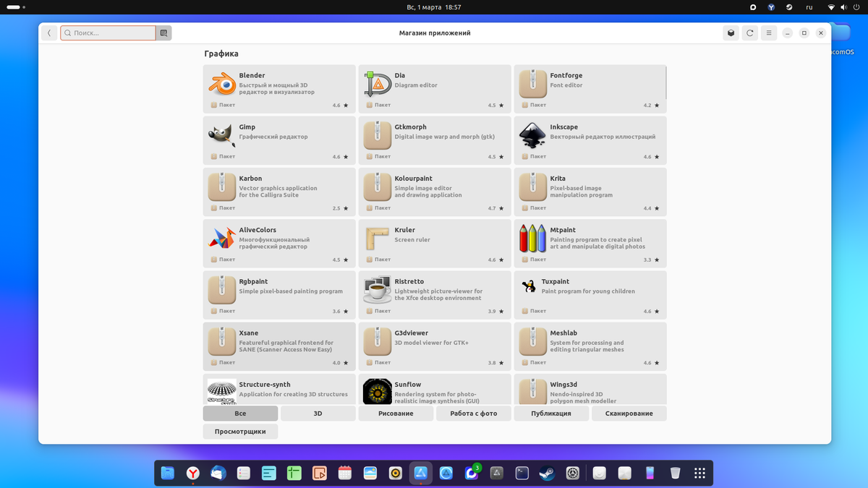Viewport: 868px width, 488px height.
Task: Select the Dia diagram editor icon
Action: [x=378, y=85]
